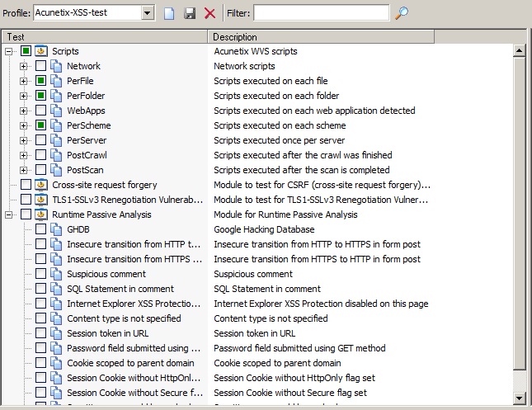Click the Session Cookie without Secure flag icon
This screenshot has width=532, height=410.
click(56, 393)
